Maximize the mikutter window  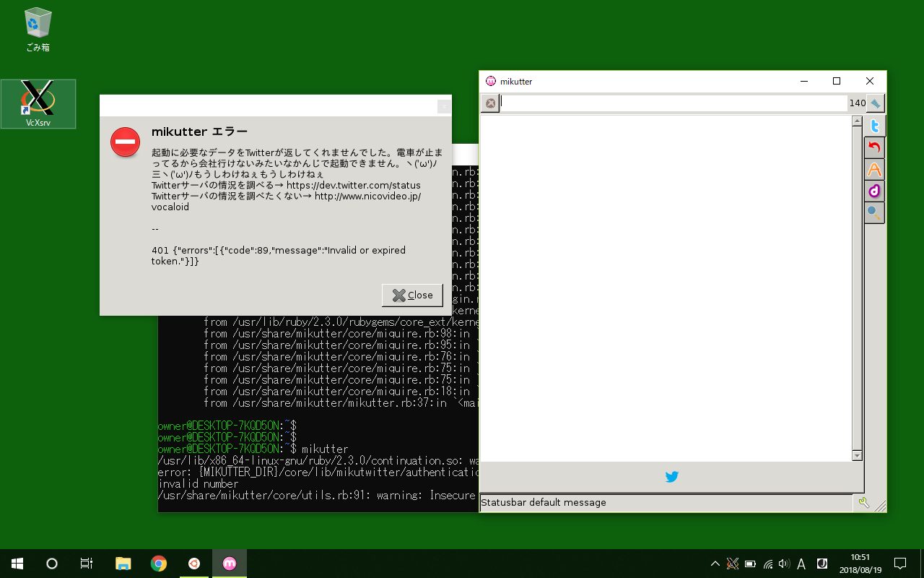tap(837, 81)
